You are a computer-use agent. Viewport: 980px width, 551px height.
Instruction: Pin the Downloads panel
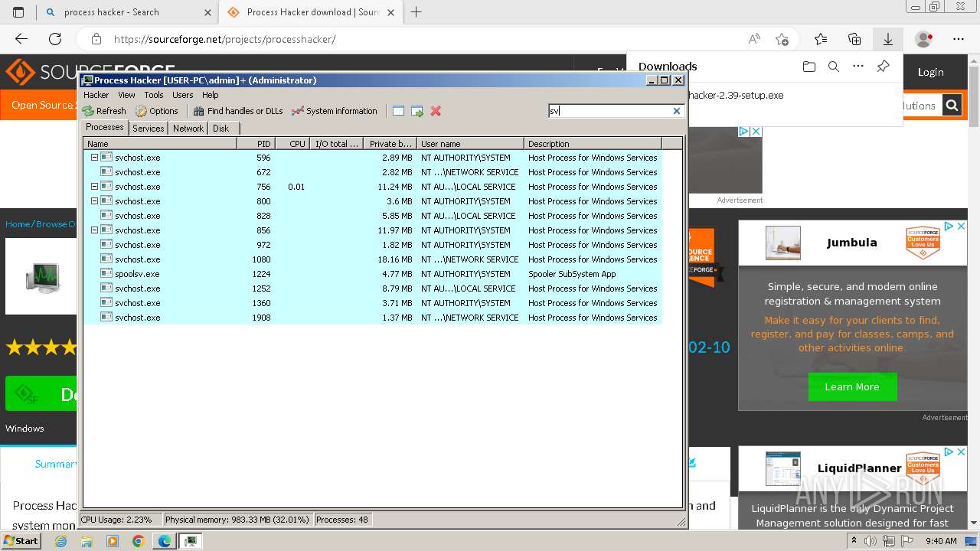[x=883, y=67]
